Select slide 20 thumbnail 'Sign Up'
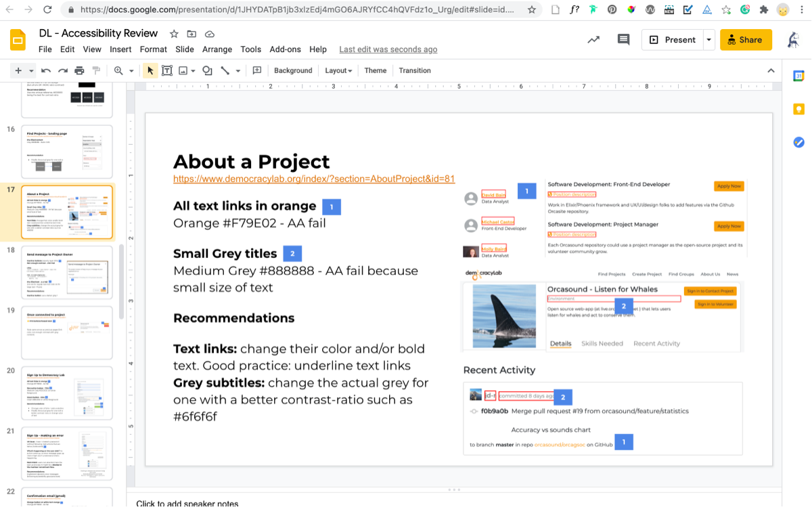This screenshot has height=507, width=812. click(x=67, y=393)
